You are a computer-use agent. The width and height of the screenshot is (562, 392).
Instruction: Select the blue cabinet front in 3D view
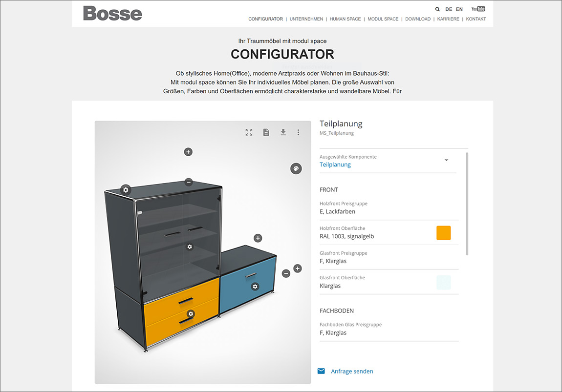coord(237,287)
